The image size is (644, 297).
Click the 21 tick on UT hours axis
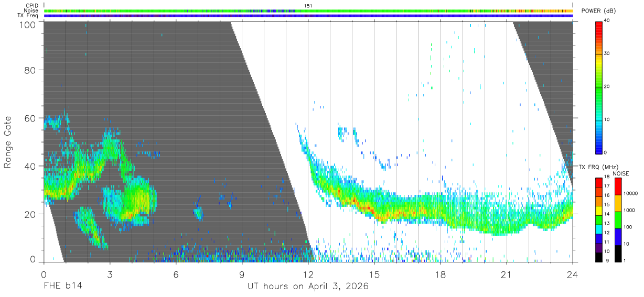point(507,274)
